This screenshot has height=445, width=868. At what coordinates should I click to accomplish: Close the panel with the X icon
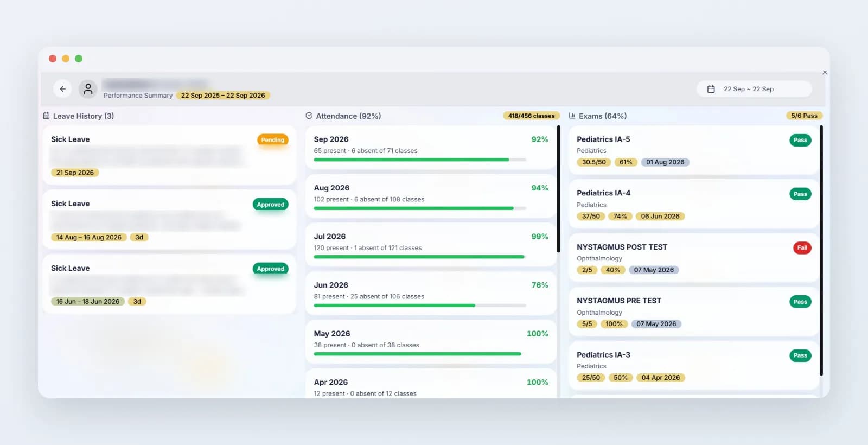click(x=825, y=72)
